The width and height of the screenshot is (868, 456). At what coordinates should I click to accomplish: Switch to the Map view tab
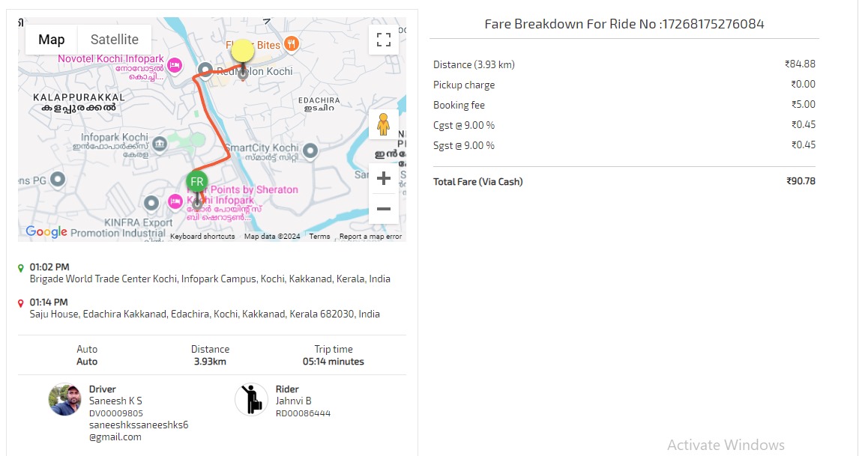click(52, 40)
